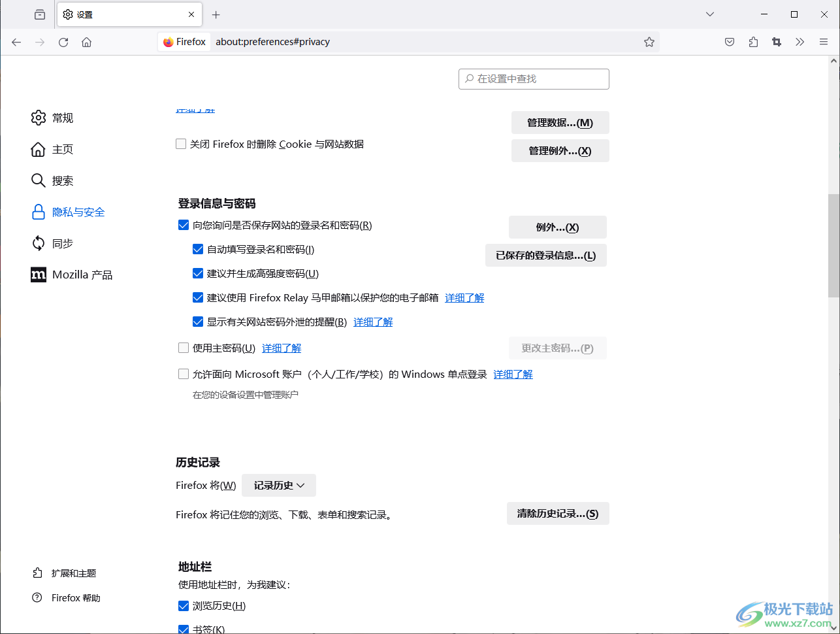Uncheck 建议并生成高强度密码
This screenshot has width=840, height=634.
coord(198,273)
